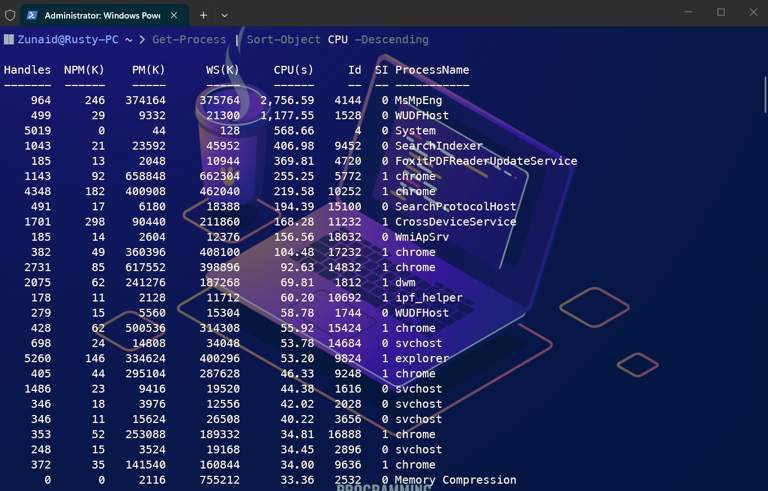Click the Id value 9636

(348, 465)
